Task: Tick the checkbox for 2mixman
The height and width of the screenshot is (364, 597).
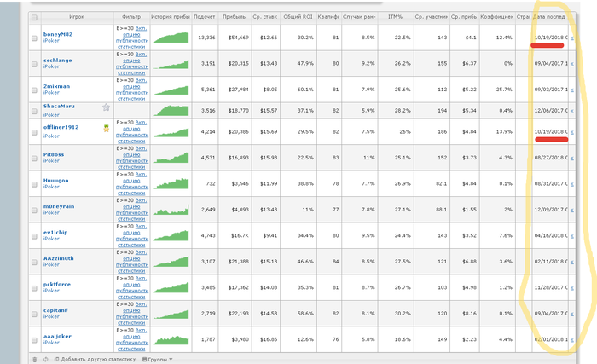Action: pyautogui.click(x=34, y=90)
